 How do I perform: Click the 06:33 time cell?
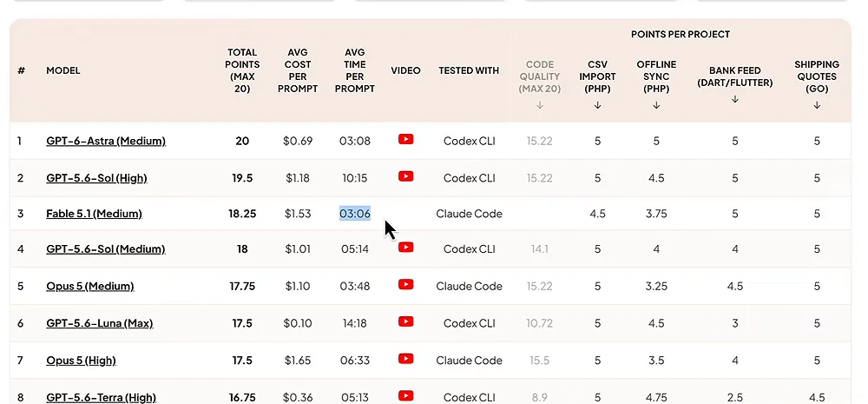[x=355, y=361]
